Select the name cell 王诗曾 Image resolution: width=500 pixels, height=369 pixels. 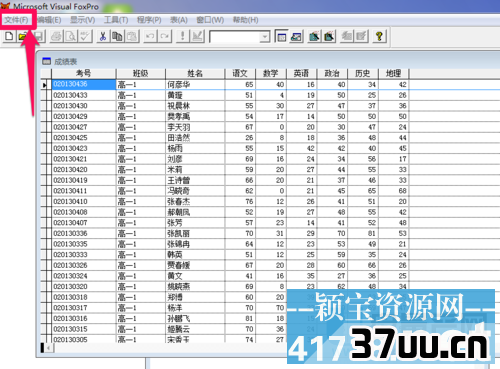coord(195,180)
